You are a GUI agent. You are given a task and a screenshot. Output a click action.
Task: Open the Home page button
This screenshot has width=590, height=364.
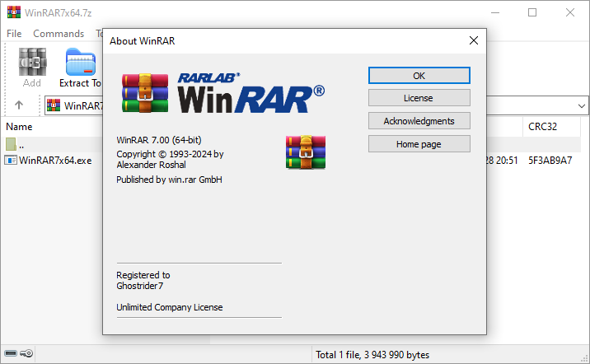419,144
